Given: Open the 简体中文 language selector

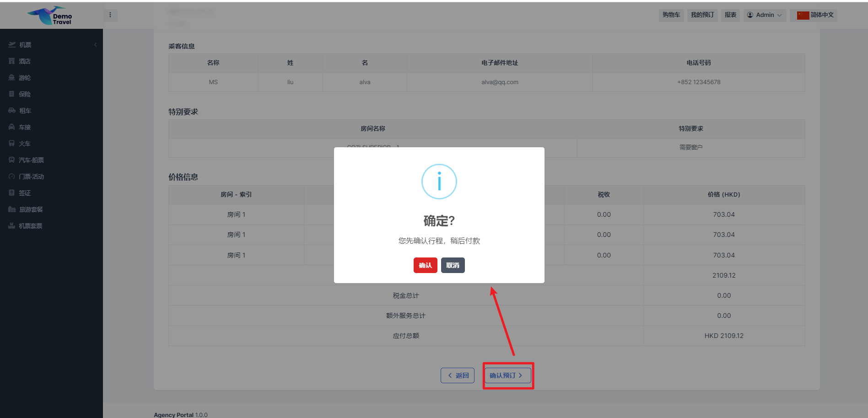Looking at the screenshot, I should click(x=815, y=15).
